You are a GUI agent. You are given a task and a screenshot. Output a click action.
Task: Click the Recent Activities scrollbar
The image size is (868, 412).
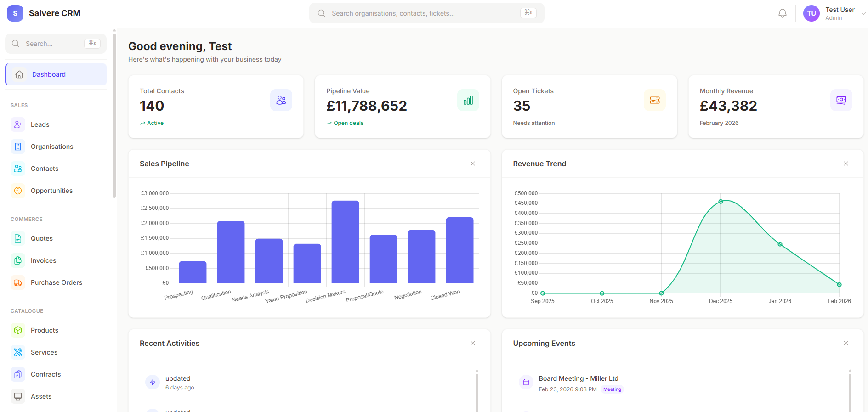[x=477, y=390]
